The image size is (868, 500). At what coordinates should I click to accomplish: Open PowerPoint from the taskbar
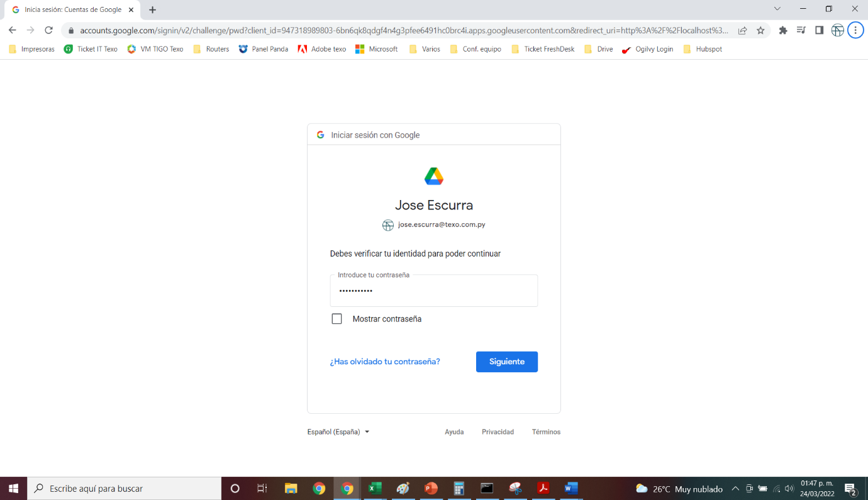[x=431, y=488]
